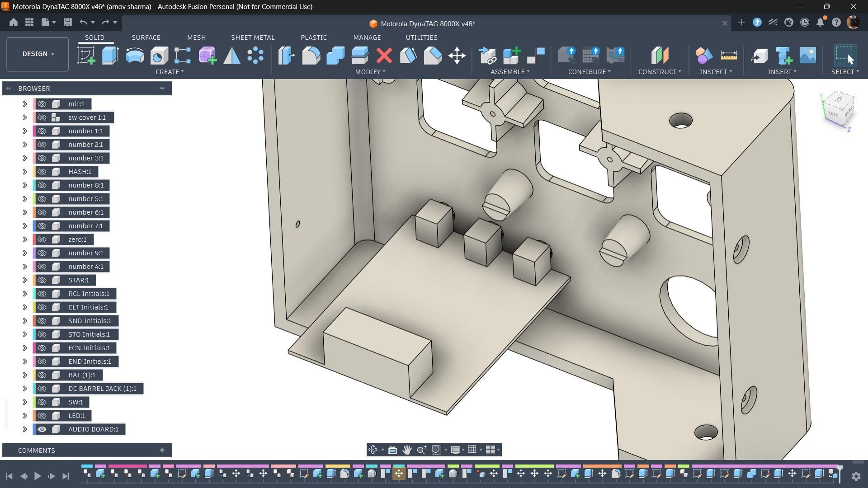The image size is (868, 488).
Task: Collapse the BROWSER panel
Action: 162,89
